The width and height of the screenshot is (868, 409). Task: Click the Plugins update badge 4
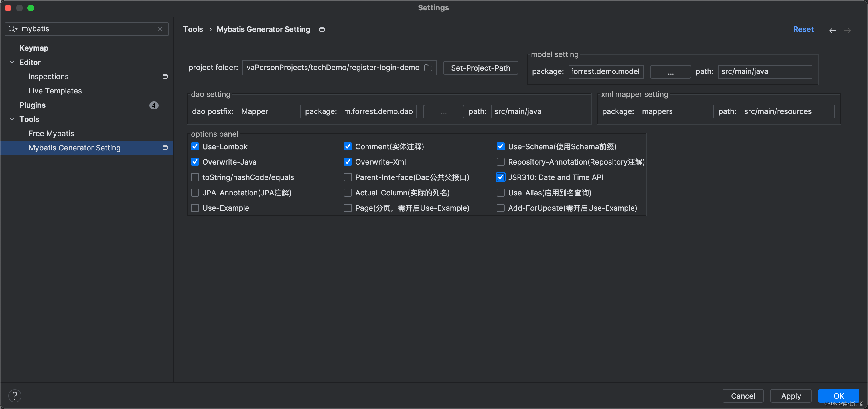click(154, 105)
